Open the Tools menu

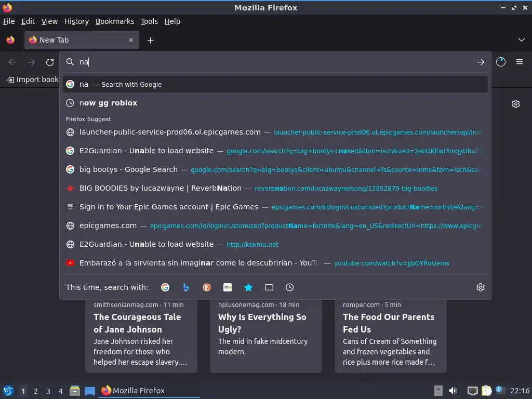click(x=149, y=21)
